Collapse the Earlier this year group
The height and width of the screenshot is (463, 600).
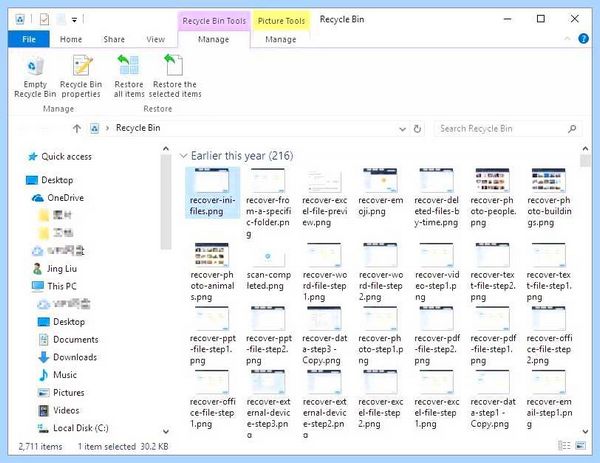183,156
